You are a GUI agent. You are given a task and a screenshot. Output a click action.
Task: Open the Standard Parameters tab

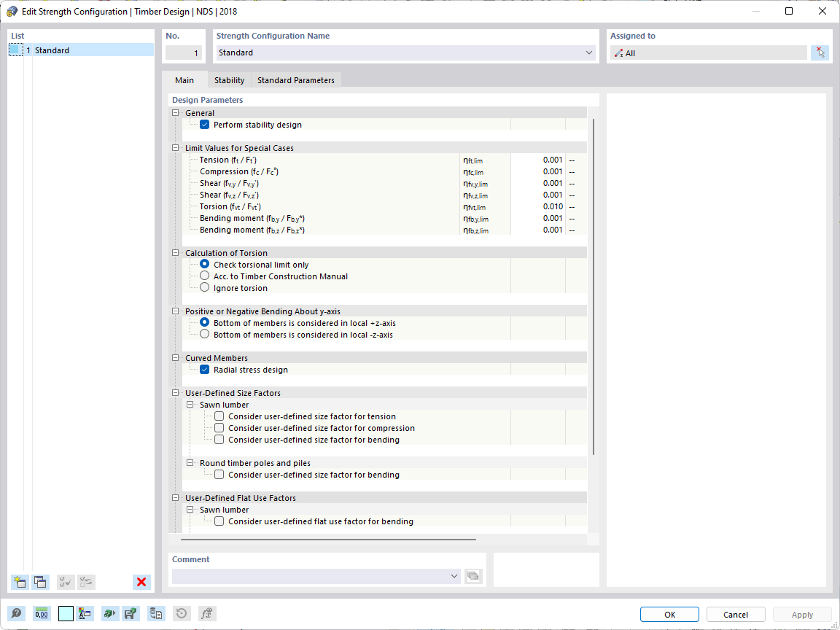[296, 79]
